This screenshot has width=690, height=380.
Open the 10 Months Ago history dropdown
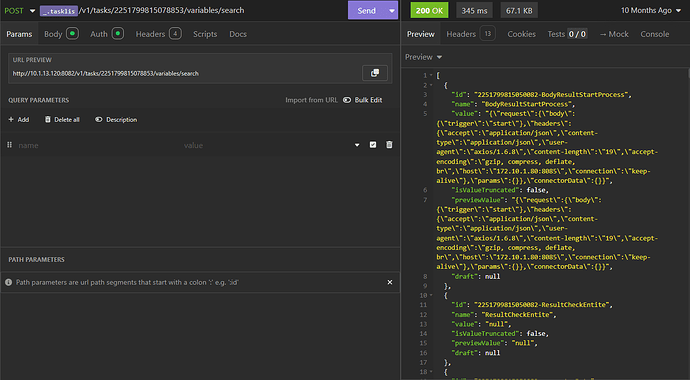pos(650,11)
